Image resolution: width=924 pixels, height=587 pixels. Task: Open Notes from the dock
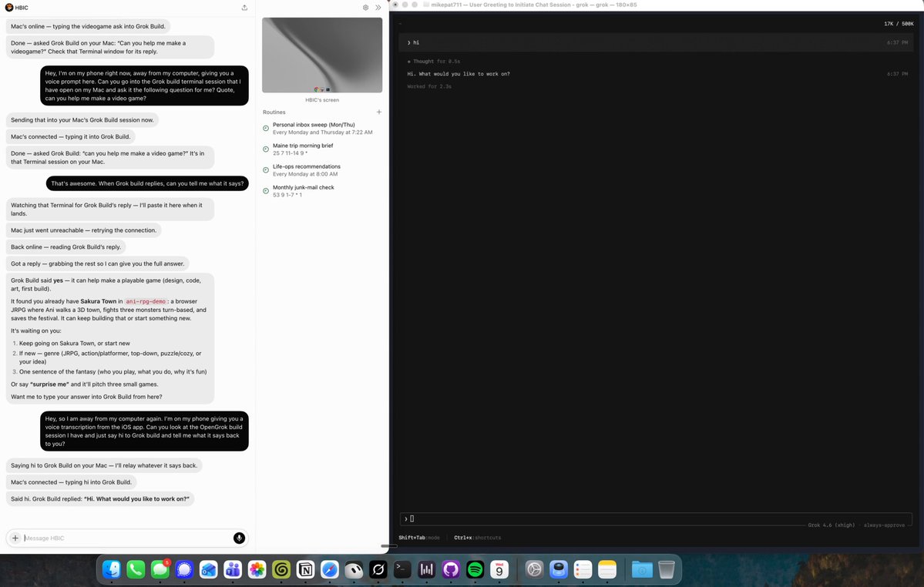point(607,569)
